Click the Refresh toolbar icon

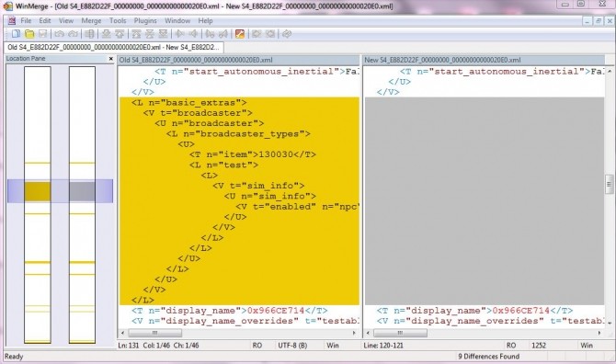(x=287, y=34)
